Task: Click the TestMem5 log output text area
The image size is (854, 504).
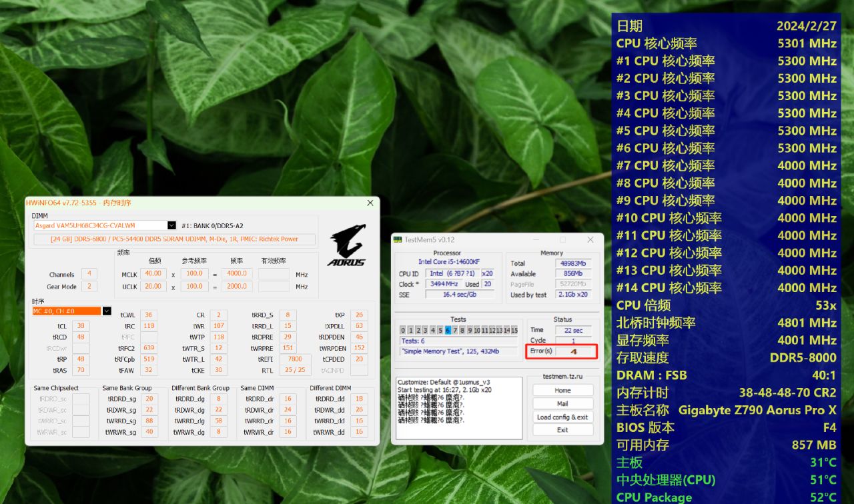Action: [458, 409]
